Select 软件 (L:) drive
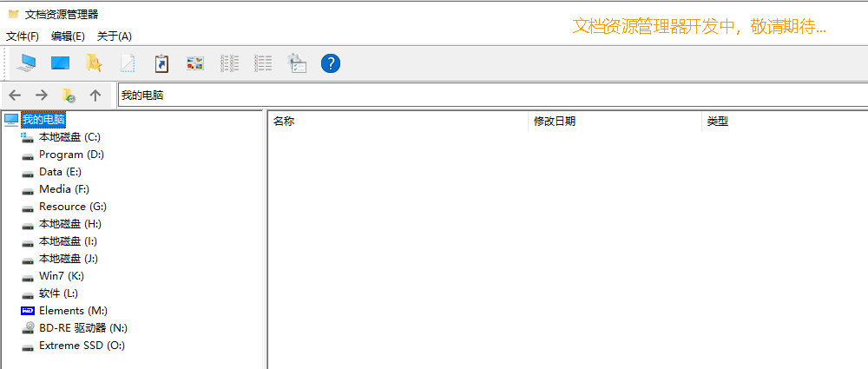 (x=58, y=293)
